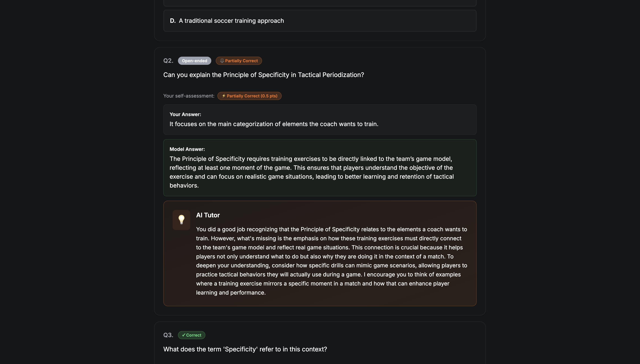Click the Q2 Partially Correct grading badge

coord(239,61)
